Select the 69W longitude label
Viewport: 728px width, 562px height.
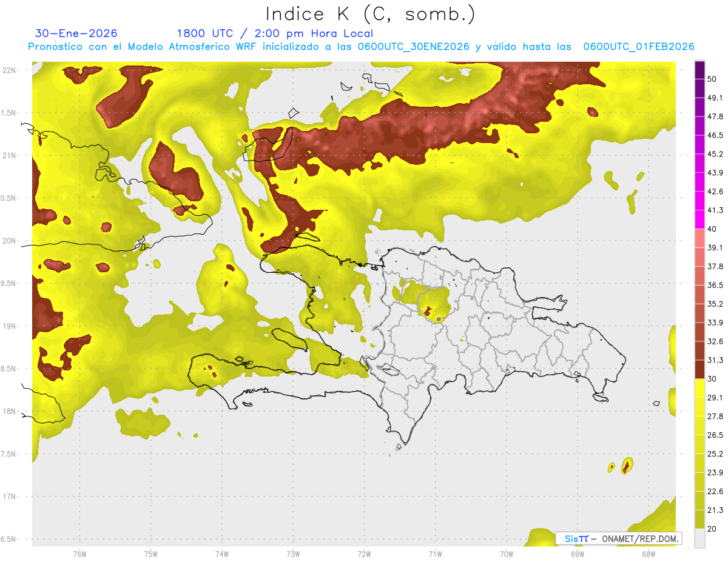[577, 554]
